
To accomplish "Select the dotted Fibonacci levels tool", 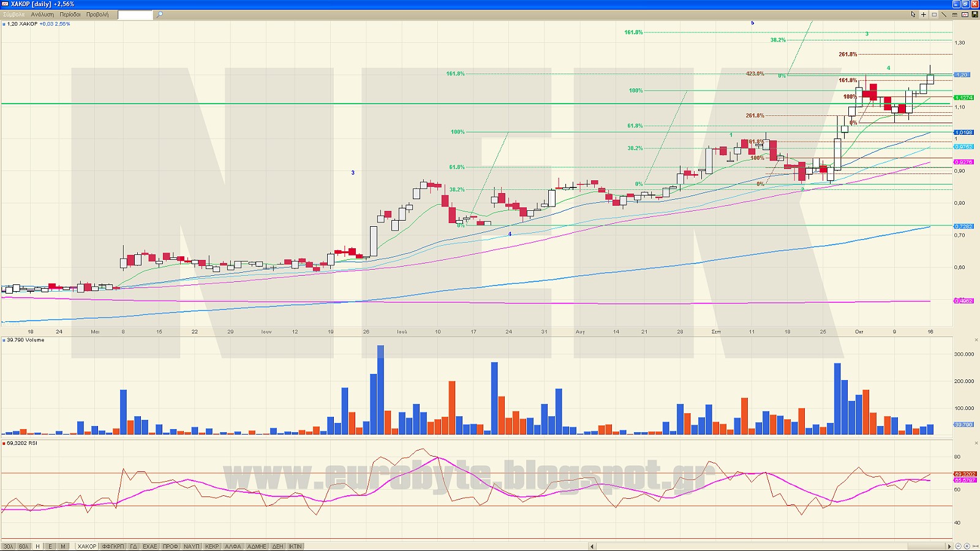I will click(x=954, y=15).
